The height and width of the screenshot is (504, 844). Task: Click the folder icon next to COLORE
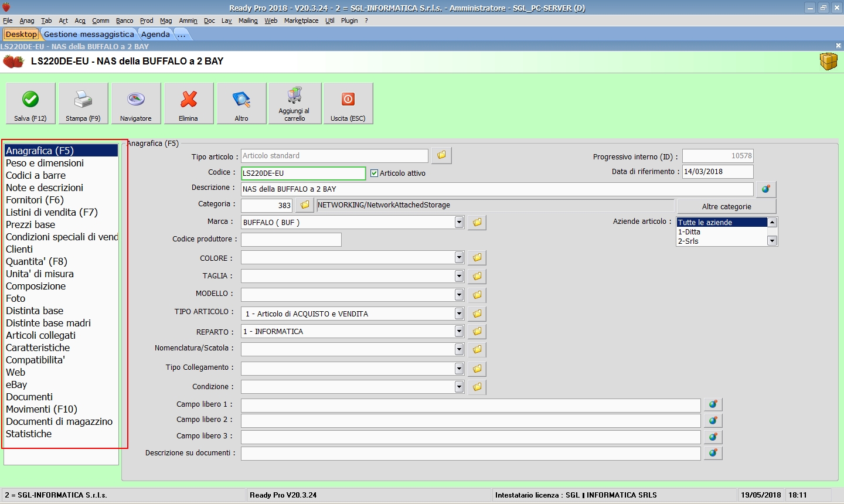(477, 258)
